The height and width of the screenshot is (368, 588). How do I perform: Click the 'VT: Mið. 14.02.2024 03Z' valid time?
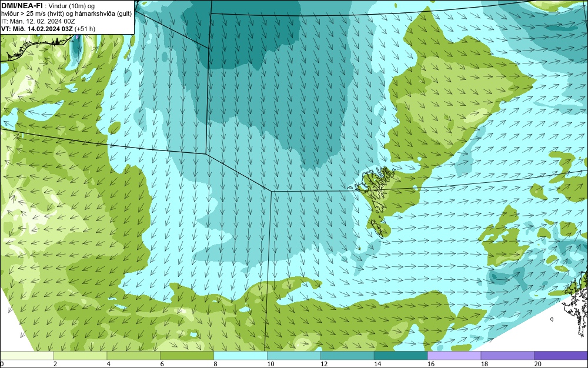37,29
